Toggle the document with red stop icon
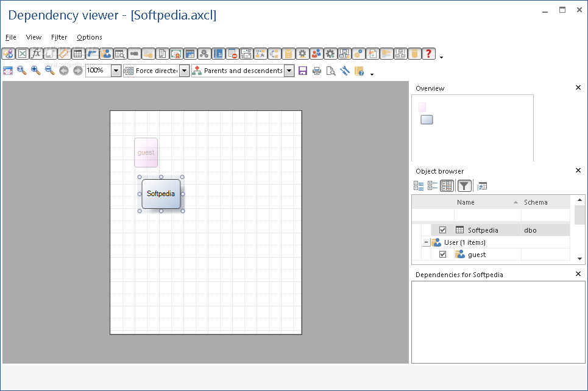This screenshot has height=391, width=588. click(232, 54)
